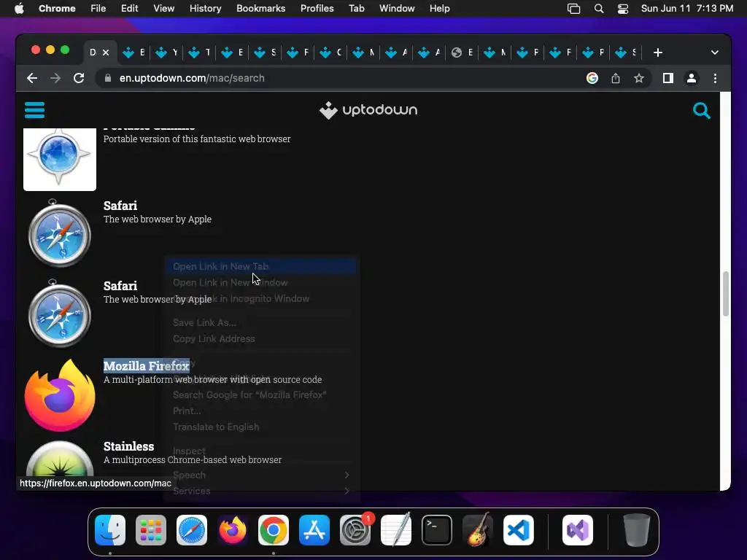The image size is (747, 560).
Task: Click the Uptodown search magnifier icon
Action: (701, 111)
